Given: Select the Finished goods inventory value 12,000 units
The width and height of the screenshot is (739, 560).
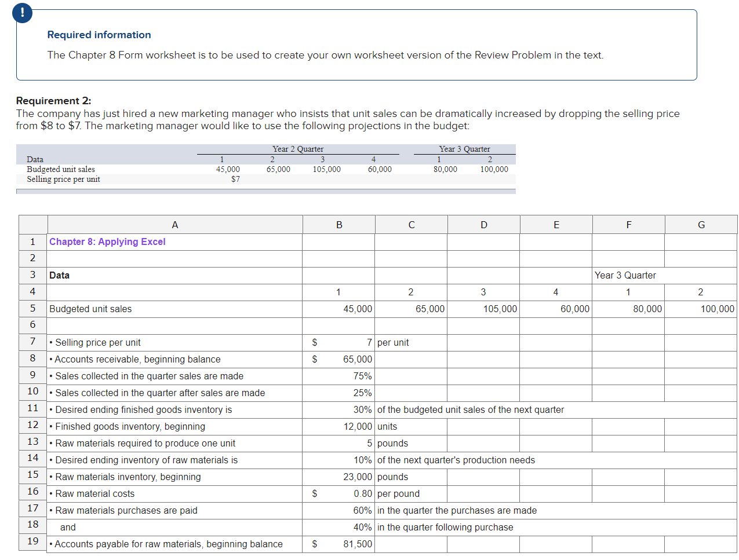Looking at the screenshot, I should [x=338, y=426].
